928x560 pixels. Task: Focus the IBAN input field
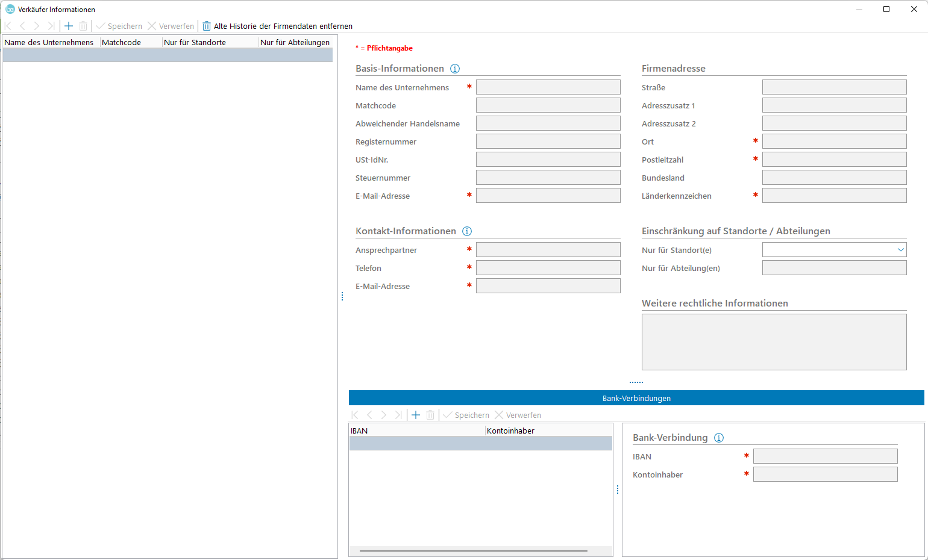(825, 456)
